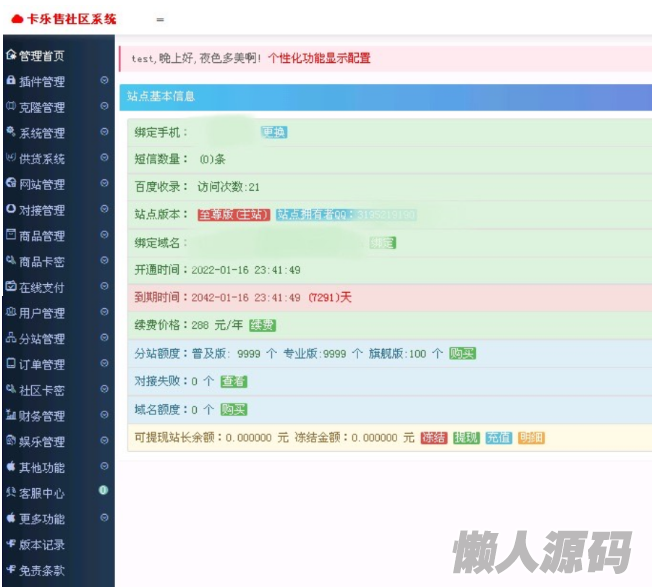This screenshot has height=587, width=652.
Task: Click the 供货系统 sidebar icon
Action: 11,158
